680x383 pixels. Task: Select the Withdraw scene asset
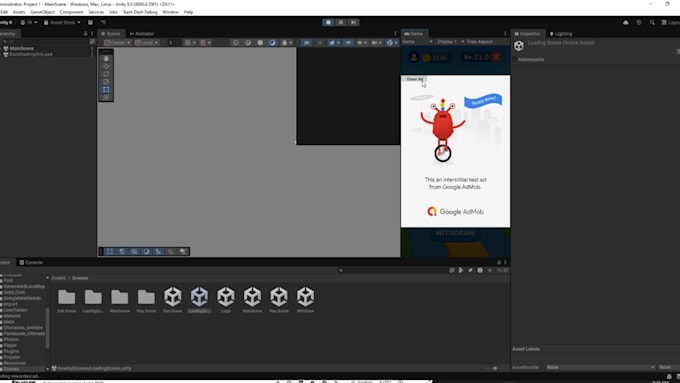click(305, 300)
